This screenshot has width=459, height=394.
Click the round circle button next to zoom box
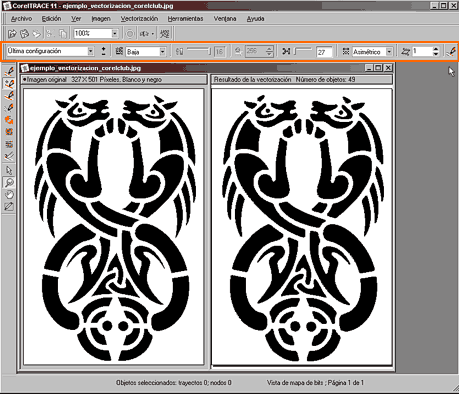[x=130, y=34]
